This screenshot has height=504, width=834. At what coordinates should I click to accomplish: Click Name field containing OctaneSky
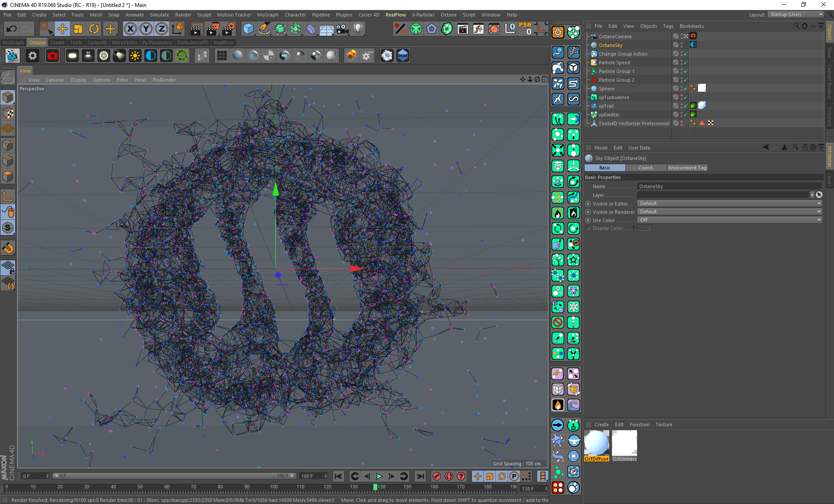point(730,186)
